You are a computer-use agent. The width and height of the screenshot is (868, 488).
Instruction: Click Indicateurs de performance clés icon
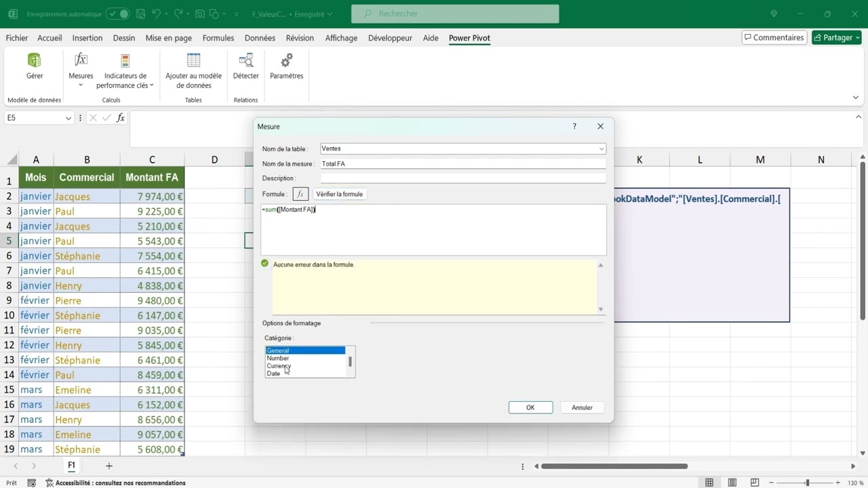click(x=125, y=60)
